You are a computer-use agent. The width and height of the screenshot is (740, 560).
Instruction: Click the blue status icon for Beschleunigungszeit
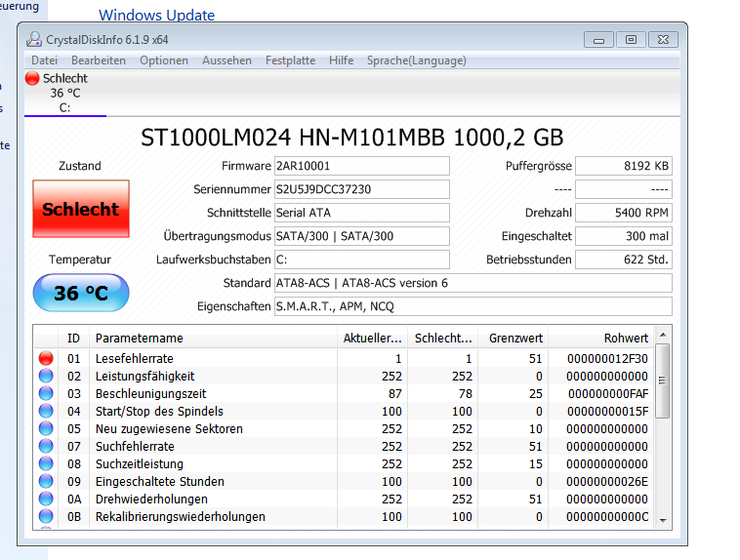(x=46, y=393)
